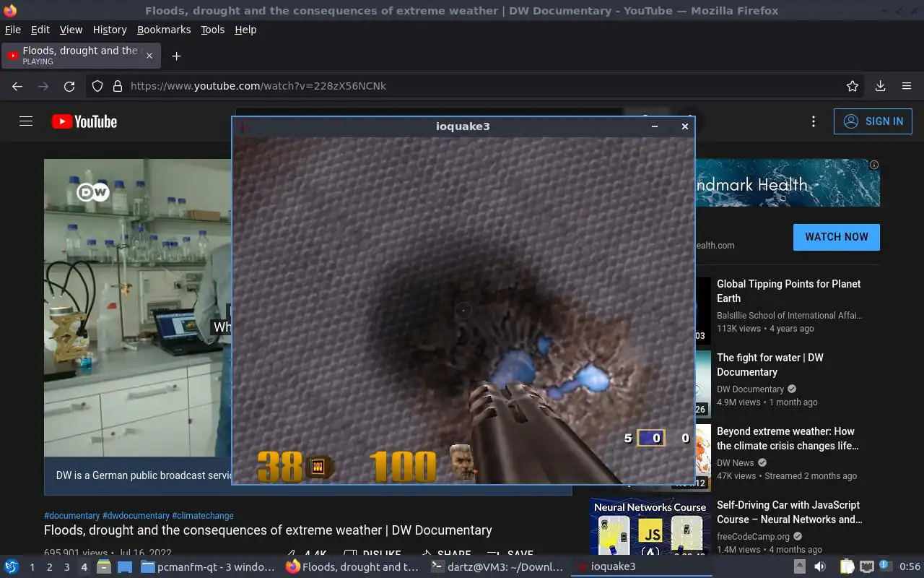The width and height of the screenshot is (924, 578).
Task: Open the Edit menu
Action: pos(40,30)
